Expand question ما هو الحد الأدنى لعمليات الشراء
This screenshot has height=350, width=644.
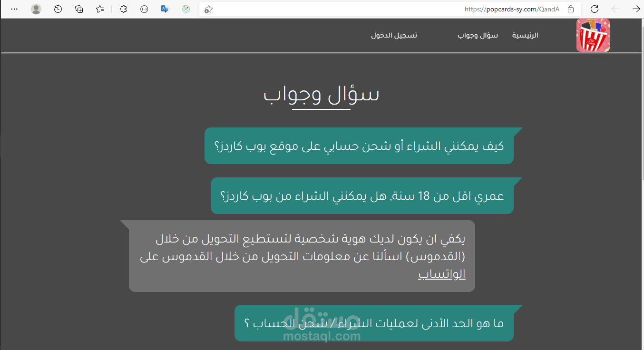pyautogui.click(x=374, y=323)
